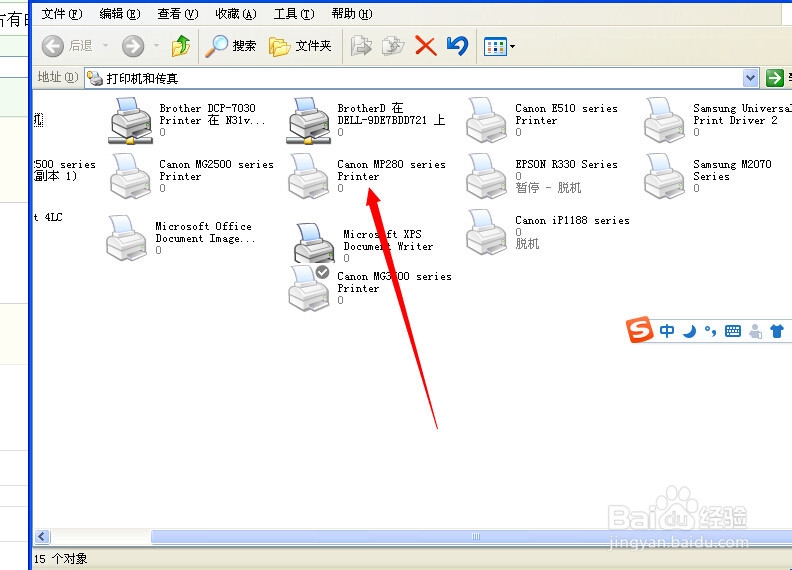Toggle the Sogou punctuation mode icon
Viewport: 792px width, 570px height.
(711, 331)
